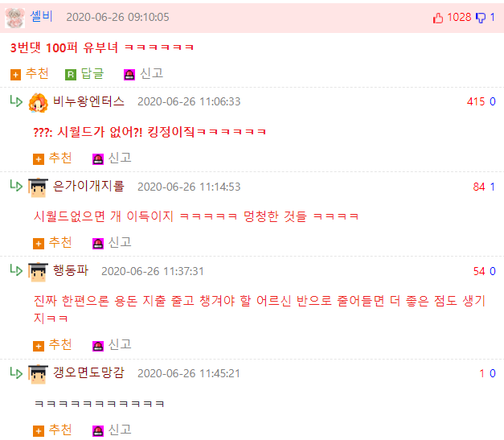Report 비누왕엔터스's reply with 신고
The image size is (504, 440).
click(x=113, y=158)
